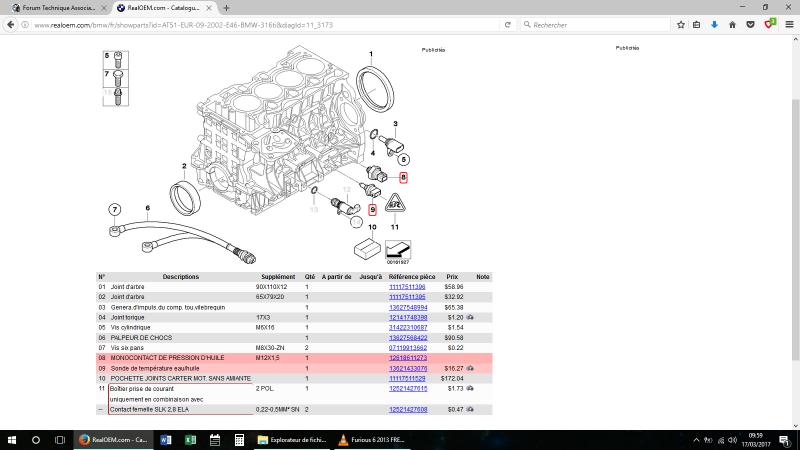The image size is (800, 450).
Task: Open new tab with plus button
Action: [x=227, y=8]
